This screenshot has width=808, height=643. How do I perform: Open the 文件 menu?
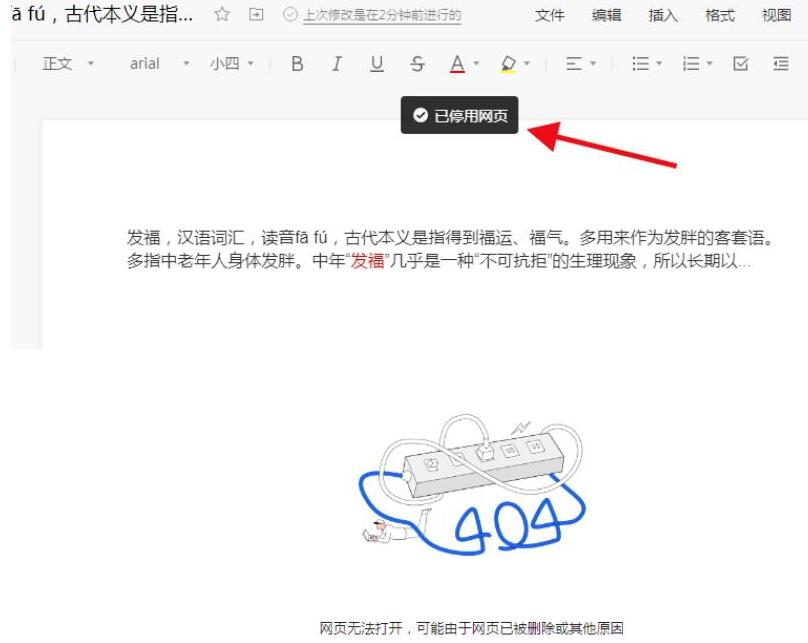click(549, 15)
